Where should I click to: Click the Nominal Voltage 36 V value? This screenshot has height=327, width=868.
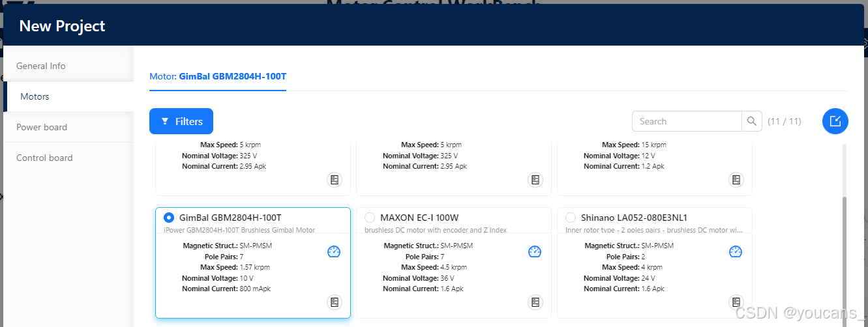(x=448, y=278)
